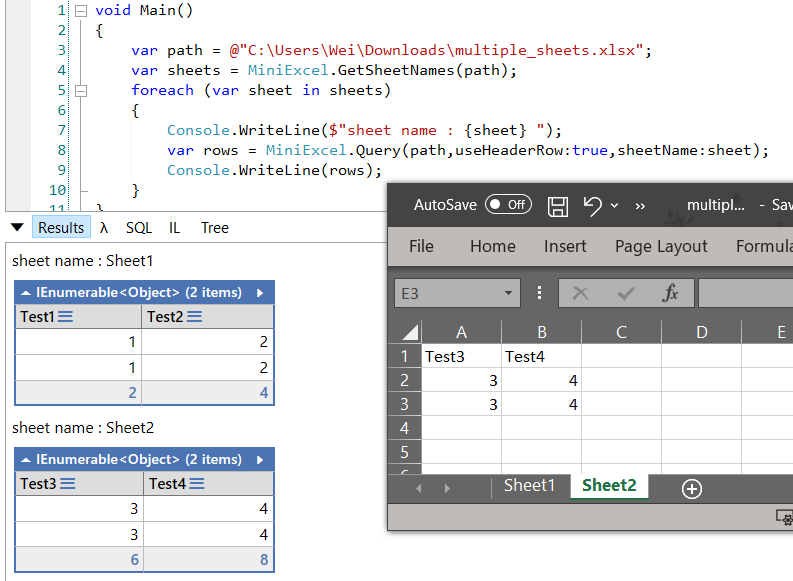
Task: Collapse the Sheet1 IEnumerable table header
Action: pyautogui.click(x=26, y=293)
